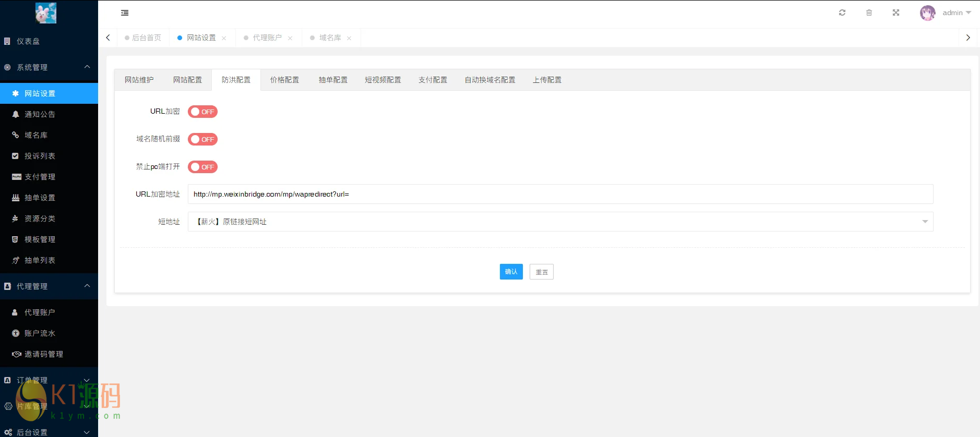Click the trash clear-cache icon
This screenshot has height=437, width=980.
(869, 13)
